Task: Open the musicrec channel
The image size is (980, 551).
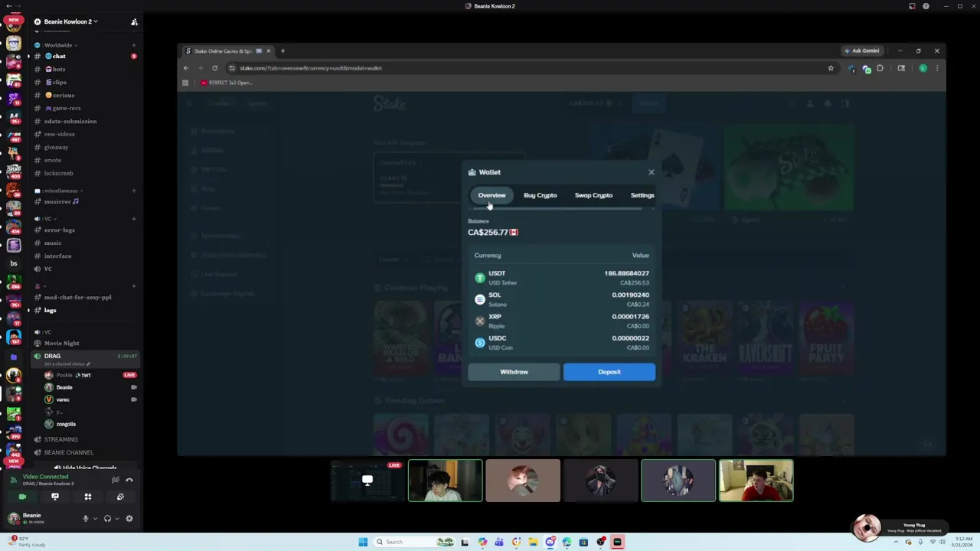Action: (84, 201)
